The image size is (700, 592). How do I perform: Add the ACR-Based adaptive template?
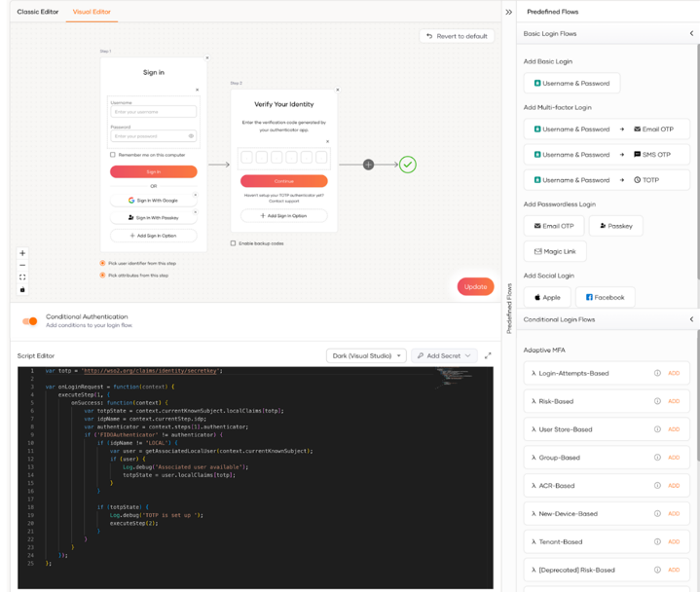click(x=674, y=486)
